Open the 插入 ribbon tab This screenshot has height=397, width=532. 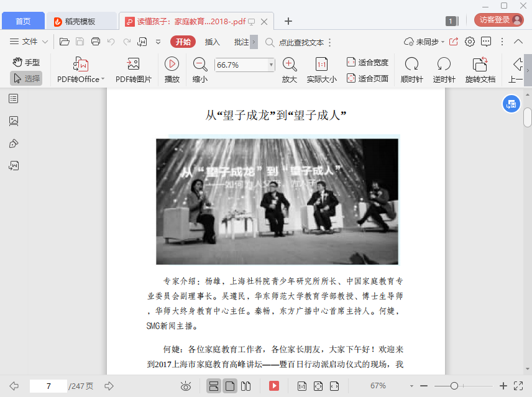click(x=212, y=42)
